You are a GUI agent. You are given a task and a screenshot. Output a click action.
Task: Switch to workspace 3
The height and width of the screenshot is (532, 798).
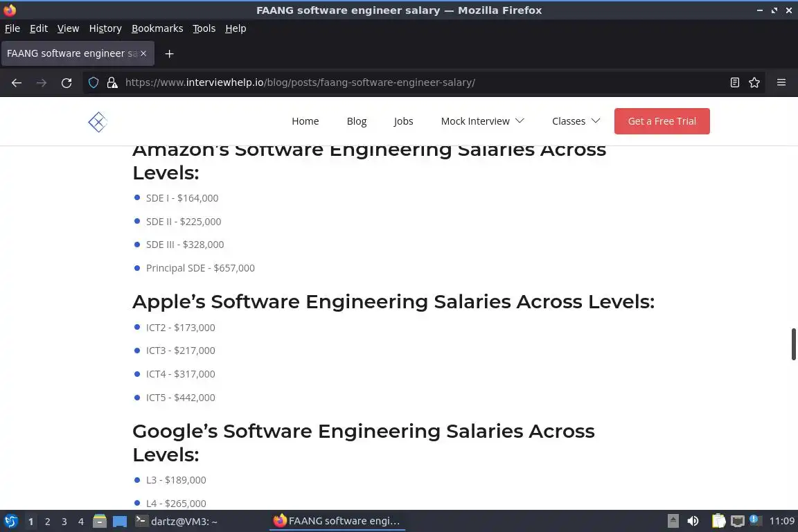pos(64,522)
